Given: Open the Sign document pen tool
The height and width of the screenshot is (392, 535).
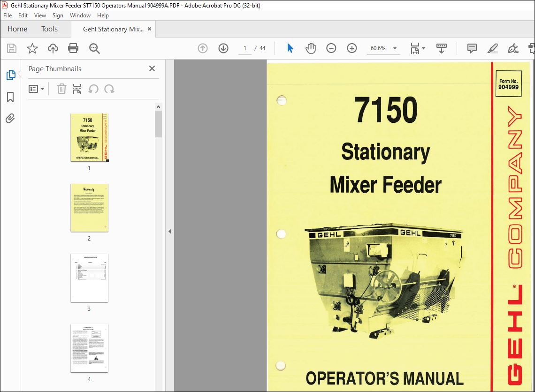Looking at the screenshot, I should [x=513, y=48].
